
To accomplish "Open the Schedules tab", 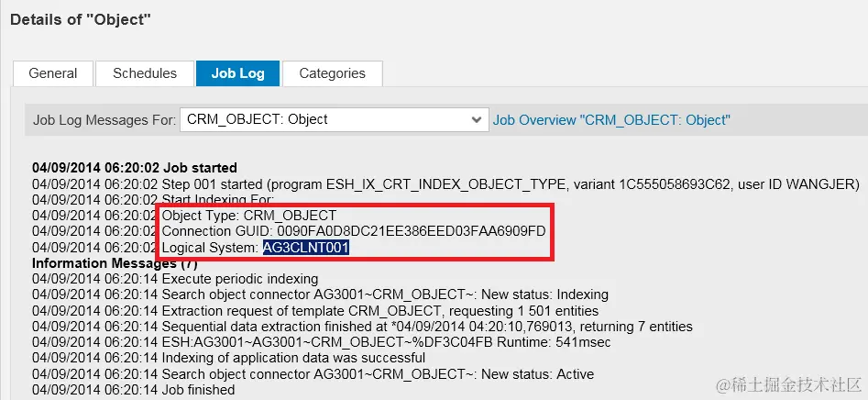I will tap(145, 73).
